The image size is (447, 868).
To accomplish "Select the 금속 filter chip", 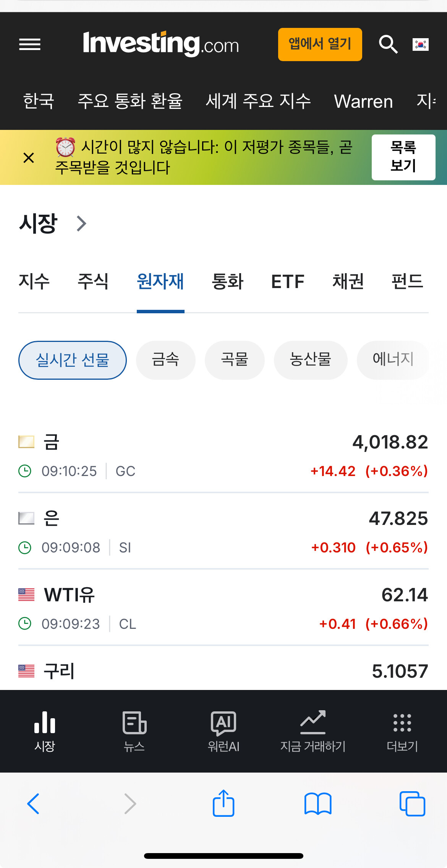I will tap(165, 360).
